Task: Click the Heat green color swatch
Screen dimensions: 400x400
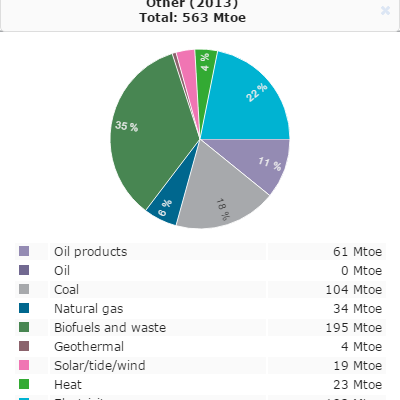Action: click(x=24, y=384)
